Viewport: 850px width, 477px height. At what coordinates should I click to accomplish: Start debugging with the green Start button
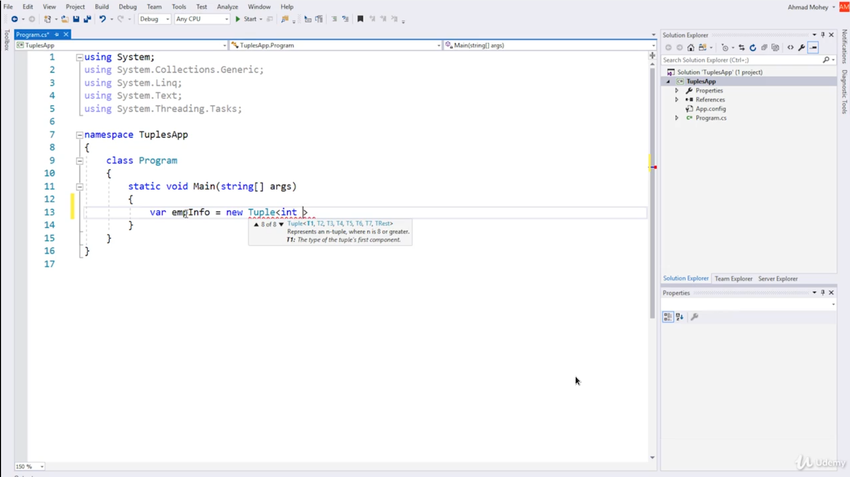coord(246,19)
